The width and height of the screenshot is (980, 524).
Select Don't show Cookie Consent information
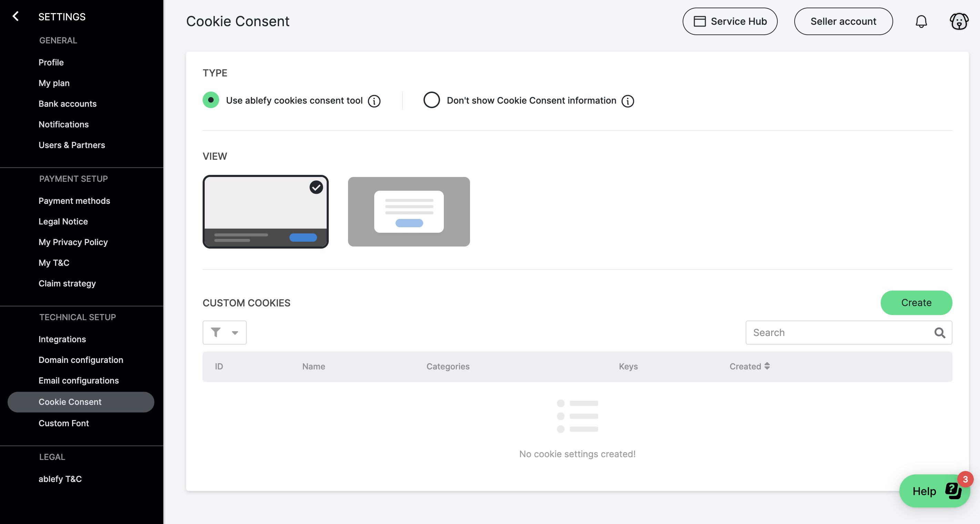[x=431, y=100]
